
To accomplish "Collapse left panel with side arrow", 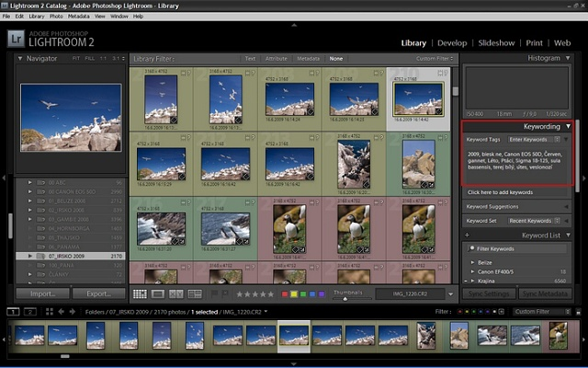I will (x=4, y=178).
